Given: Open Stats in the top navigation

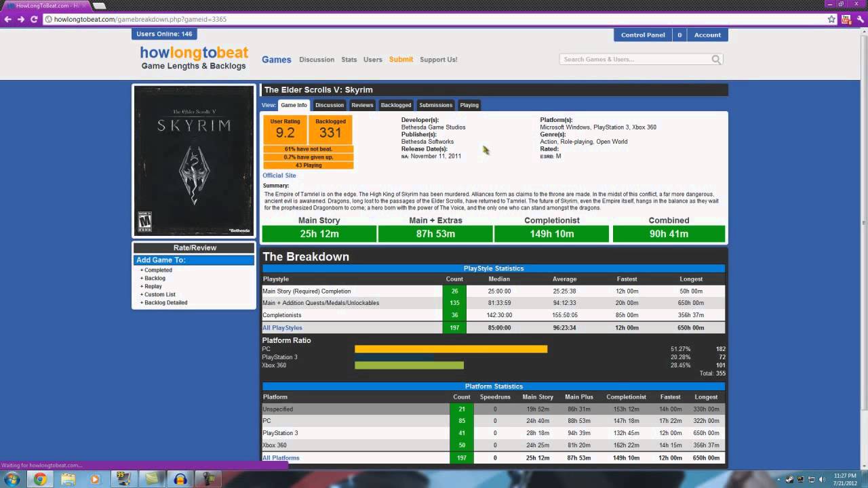Looking at the screenshot, I should coord(349,60).
